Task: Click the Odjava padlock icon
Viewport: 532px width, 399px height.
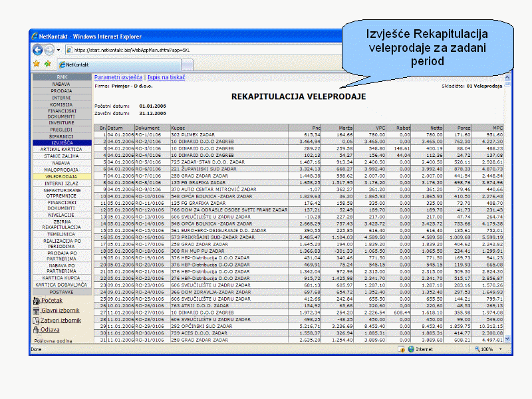Action: point(37,329)
